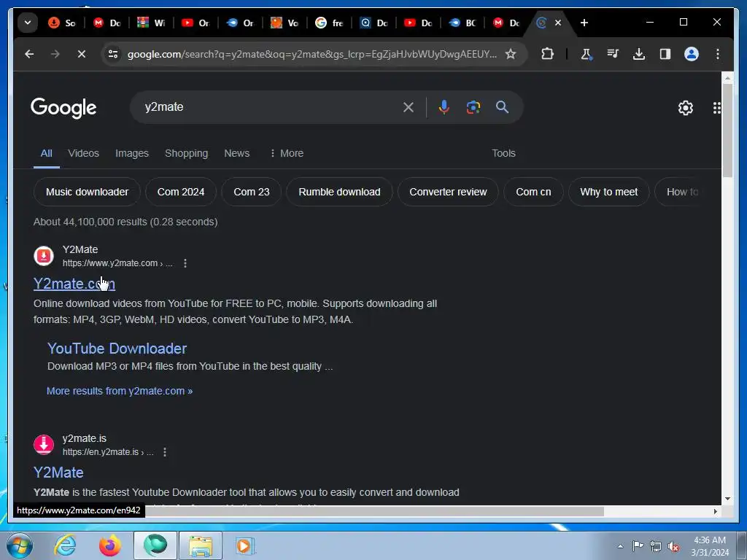This screenshot has width=747, height=560.
Task: Switch to the 'Vo' browser tab
Action: coord(285,23)
